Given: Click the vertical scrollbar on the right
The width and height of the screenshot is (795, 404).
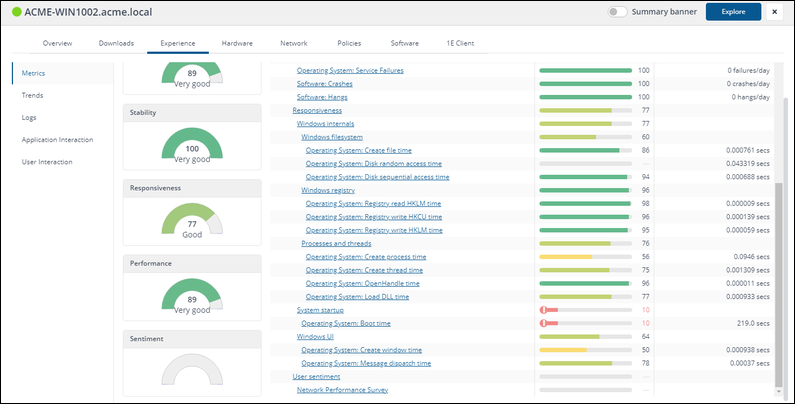Looking at the screenshot, I should 781,240.
